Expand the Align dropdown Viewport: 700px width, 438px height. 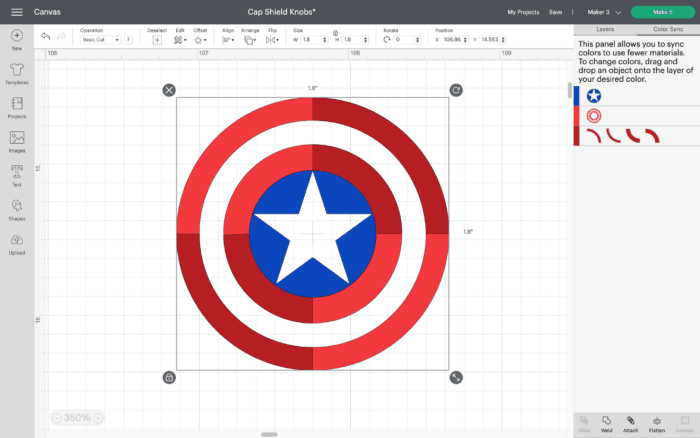[x=228, y=40]
